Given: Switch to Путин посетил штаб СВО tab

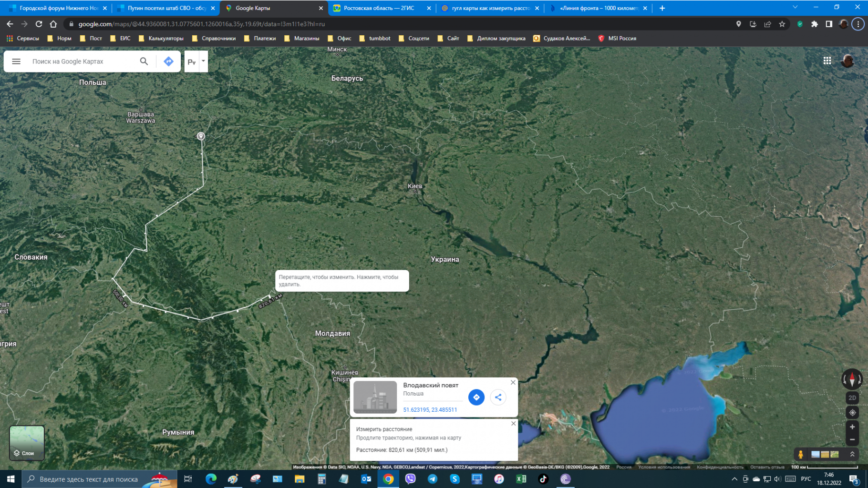Looking at the screenshot, I should [165, 8].
